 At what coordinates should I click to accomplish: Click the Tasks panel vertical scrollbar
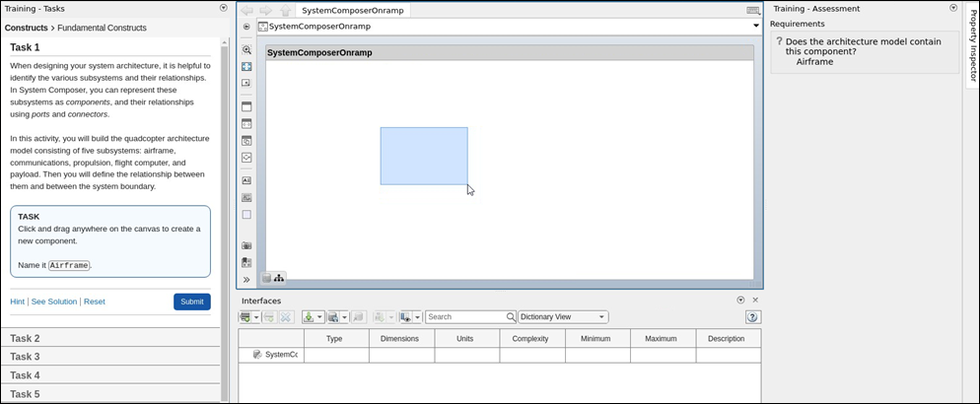(225, 220)
